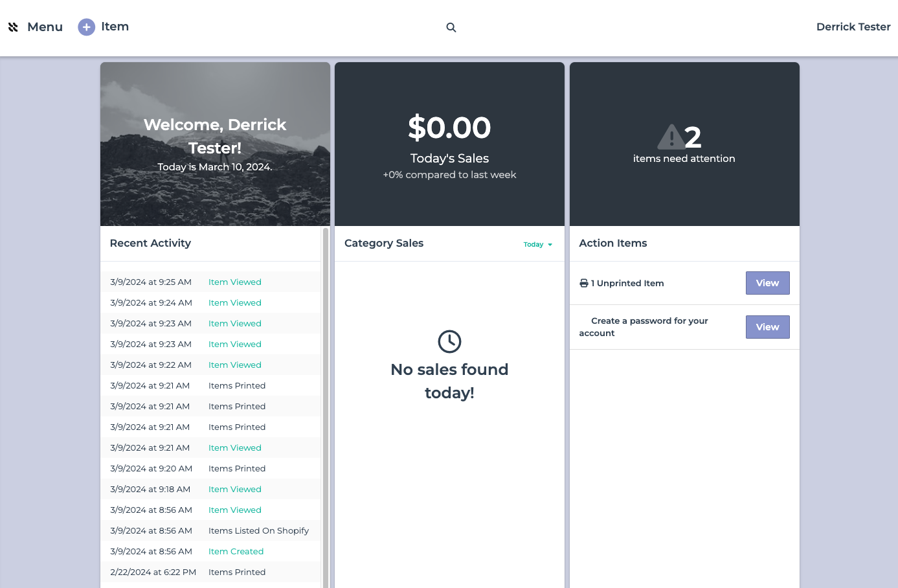Screen dimensions: 898x588
Task: Click the Action Items heading
Action: pos(613,243)
